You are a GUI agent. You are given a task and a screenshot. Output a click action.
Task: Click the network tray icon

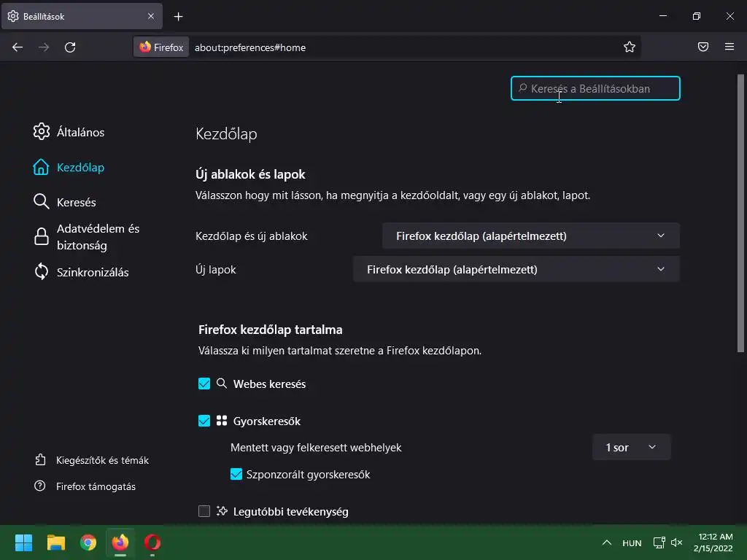[659, 542]
